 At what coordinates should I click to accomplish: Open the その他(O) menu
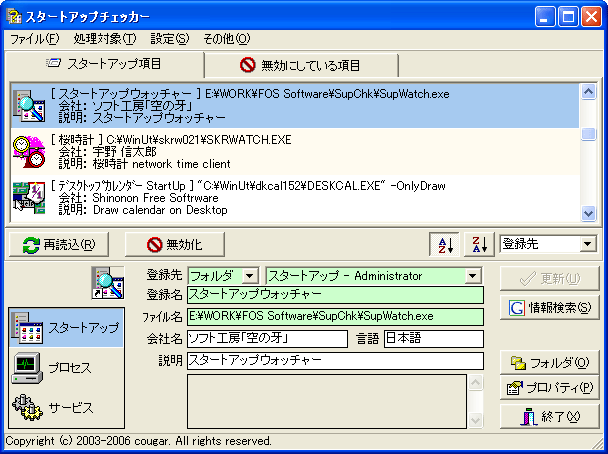tap(226, 39)
